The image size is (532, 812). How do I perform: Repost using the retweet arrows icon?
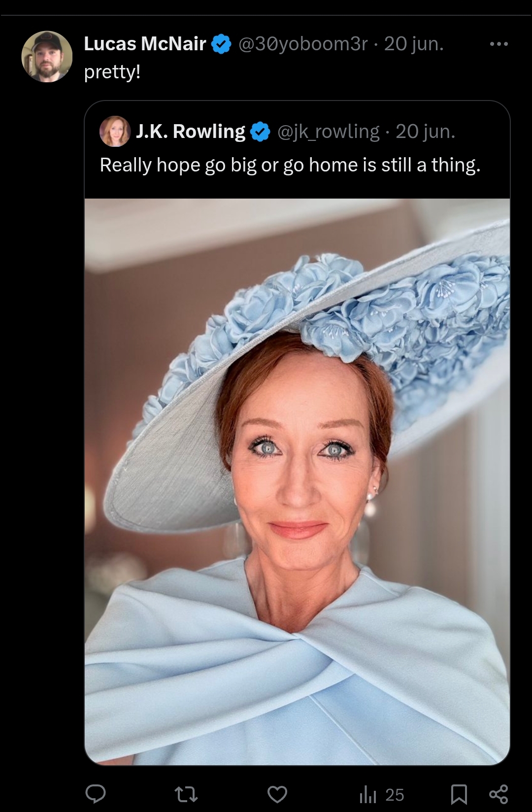[187, 794]
